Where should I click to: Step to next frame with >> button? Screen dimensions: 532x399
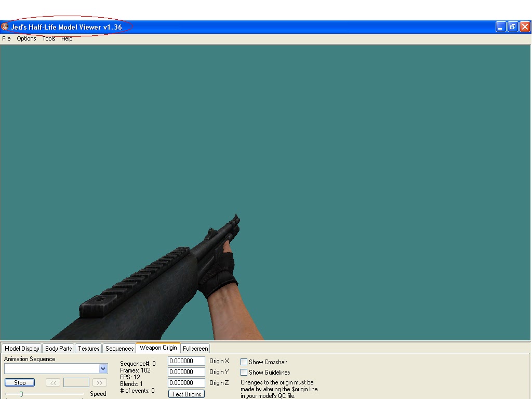click(x=99, y=383)
